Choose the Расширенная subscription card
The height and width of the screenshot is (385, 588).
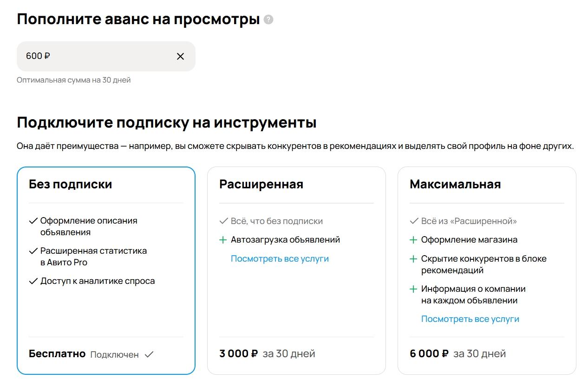(x=296, y=297)
